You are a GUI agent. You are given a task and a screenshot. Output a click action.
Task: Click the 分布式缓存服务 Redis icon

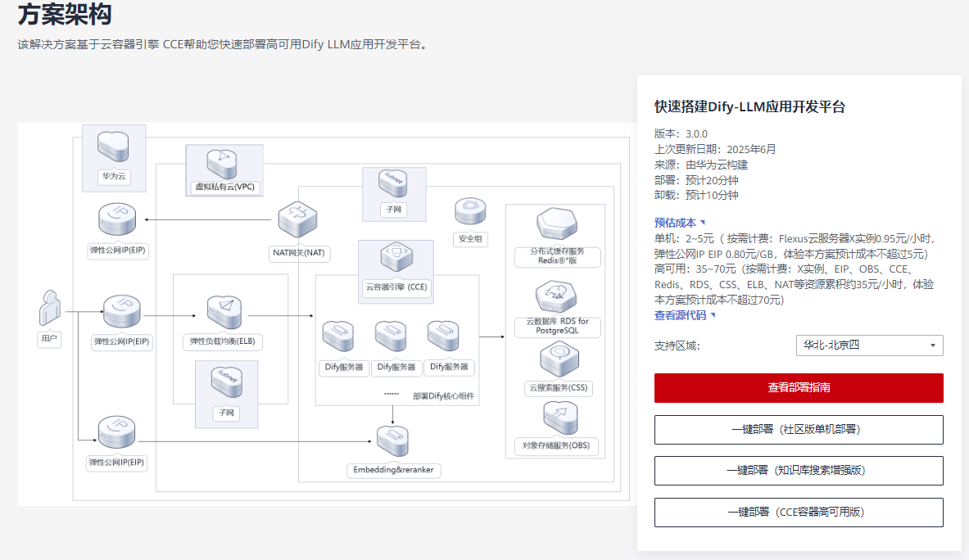pos(557,224)
